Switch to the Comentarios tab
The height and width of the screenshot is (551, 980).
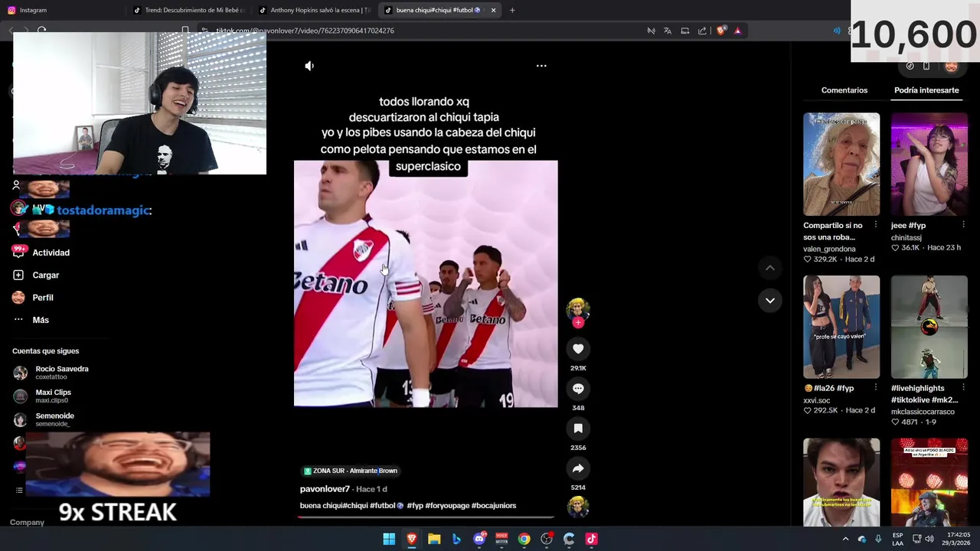pos(844,90)
